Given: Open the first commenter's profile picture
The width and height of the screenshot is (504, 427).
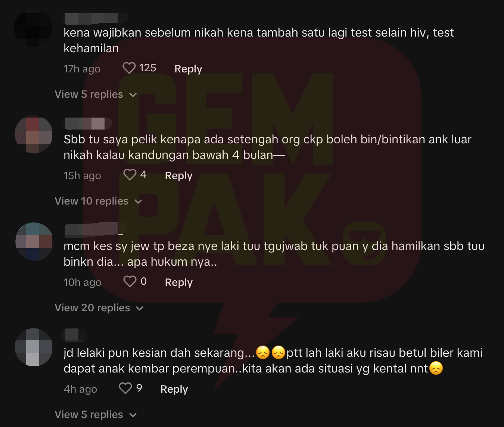Looking at the screenshot, I should click(x=33, y=28).
